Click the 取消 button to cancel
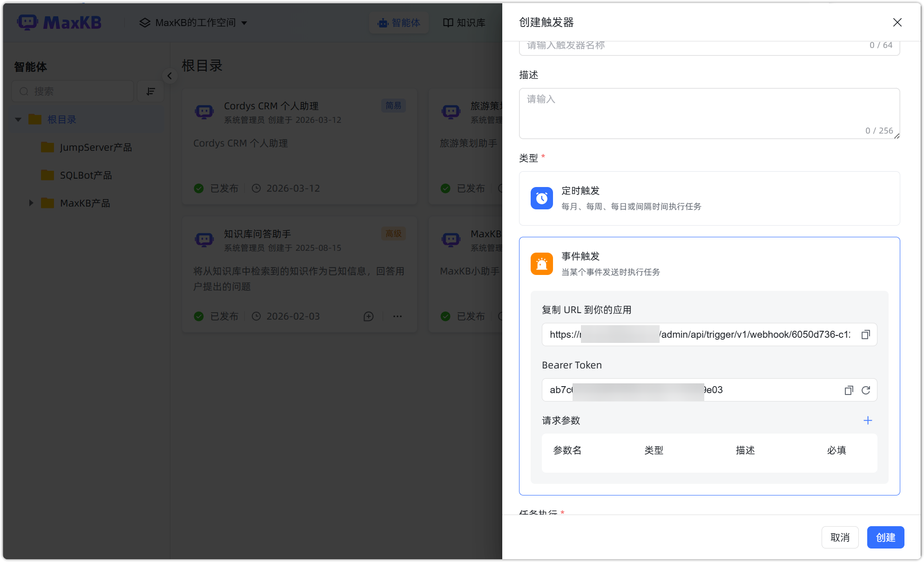924x562 pixels. point(840,537)
